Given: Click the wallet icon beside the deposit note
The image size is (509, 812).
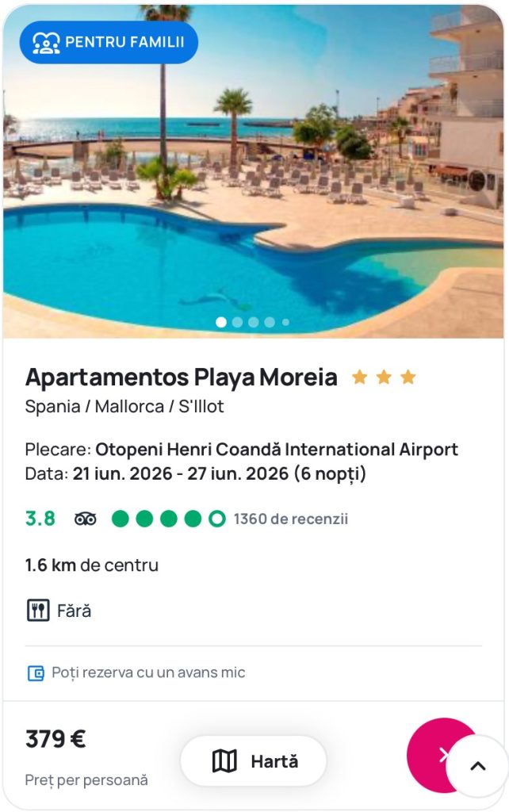Looking at the screenshot, I should pos(36,673).
